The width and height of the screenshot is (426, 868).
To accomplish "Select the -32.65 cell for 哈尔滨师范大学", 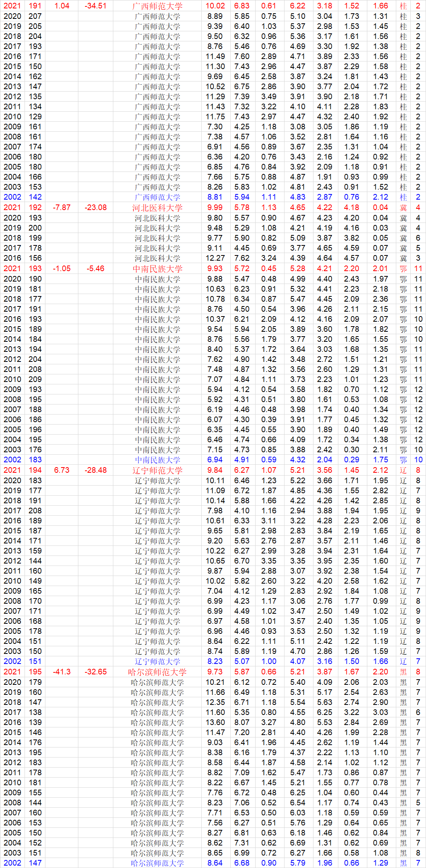I will [96, 672].
